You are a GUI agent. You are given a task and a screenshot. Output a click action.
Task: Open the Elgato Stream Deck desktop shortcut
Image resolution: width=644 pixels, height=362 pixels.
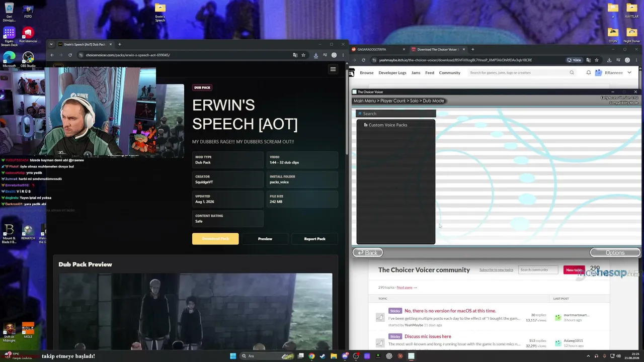9,37
